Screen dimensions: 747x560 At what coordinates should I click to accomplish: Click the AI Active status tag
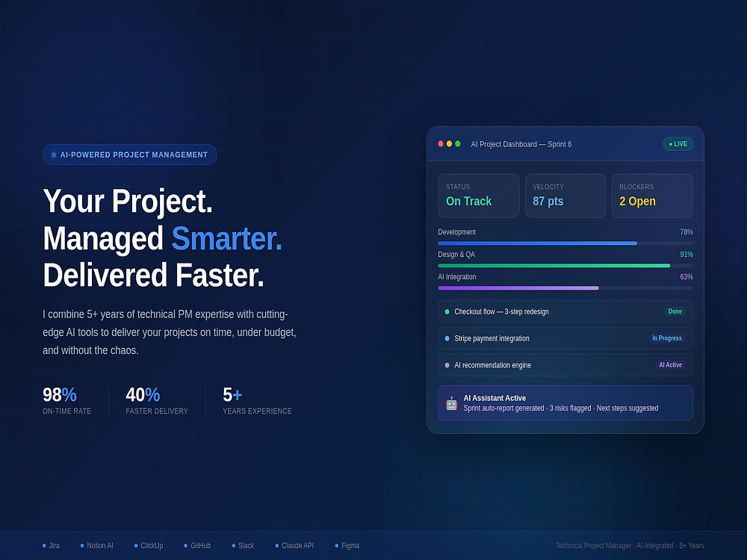coord(670,365)
